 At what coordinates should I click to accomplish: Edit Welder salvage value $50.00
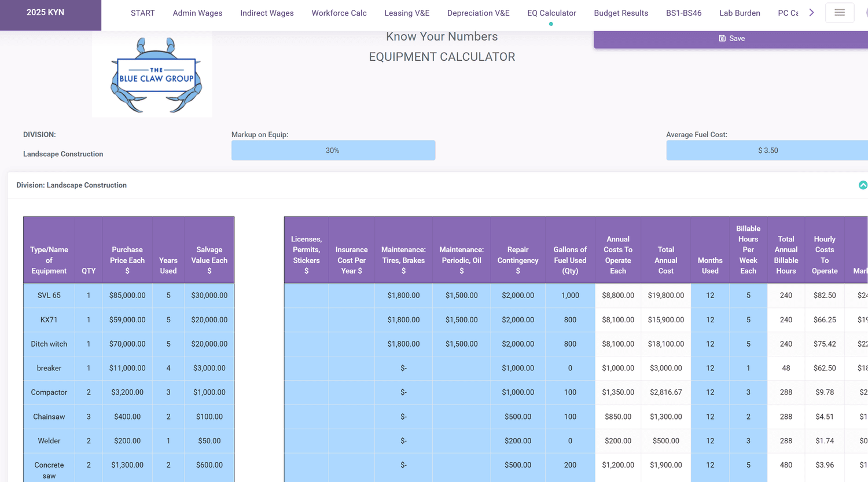pos(209,441)
